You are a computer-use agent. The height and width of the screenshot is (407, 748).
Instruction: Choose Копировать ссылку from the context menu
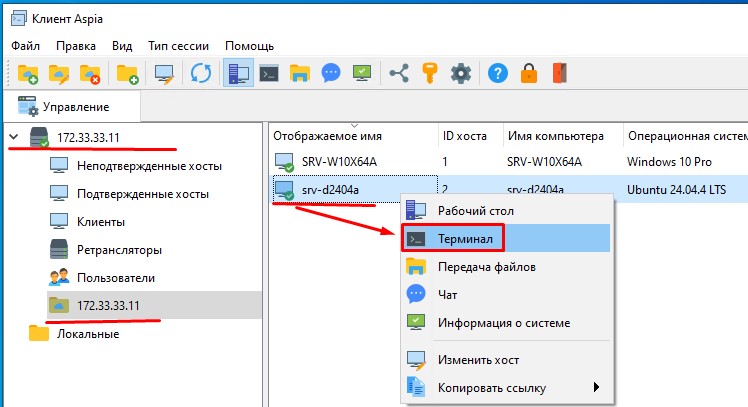[507, 387]
